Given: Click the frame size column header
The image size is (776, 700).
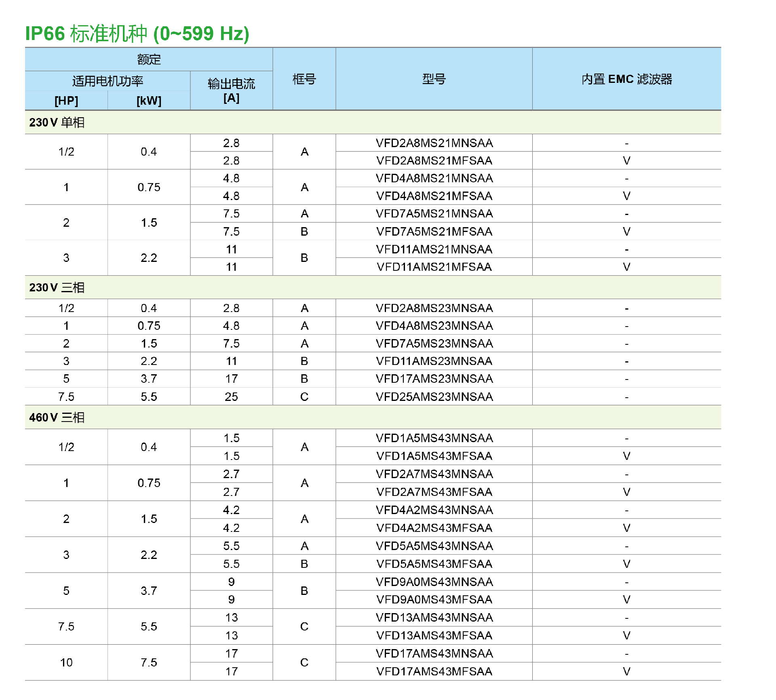Looking at the screenshot, I should coord(304,79).
